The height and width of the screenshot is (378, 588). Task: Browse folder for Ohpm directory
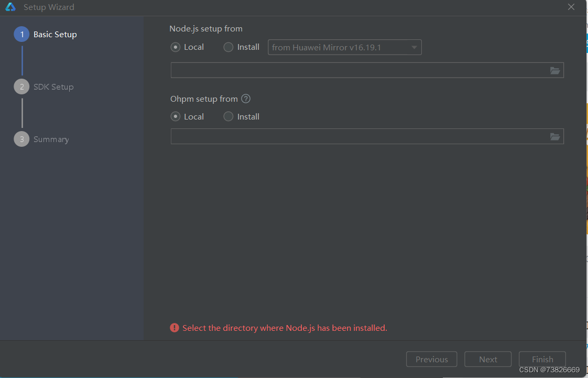click(x=555, y=136)
